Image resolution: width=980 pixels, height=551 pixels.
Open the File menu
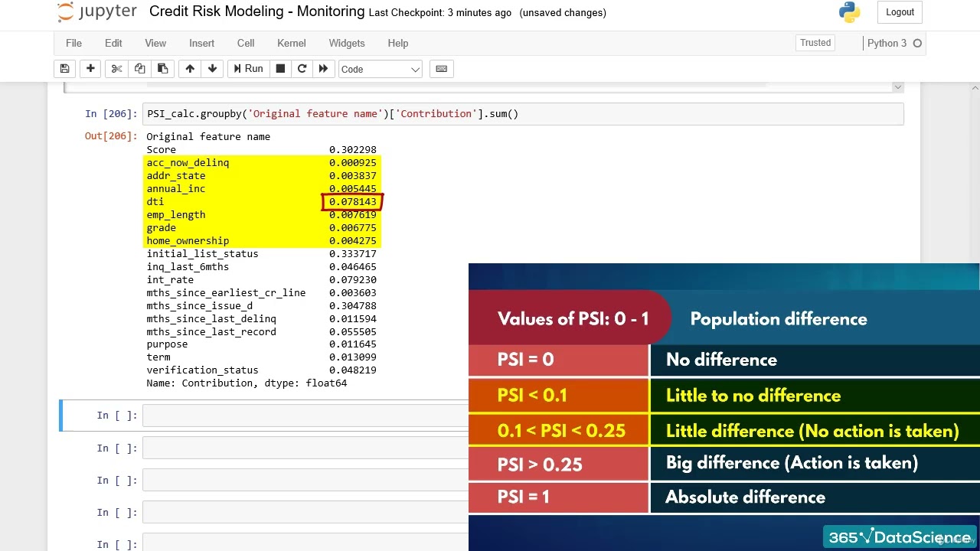coord(73,43)
